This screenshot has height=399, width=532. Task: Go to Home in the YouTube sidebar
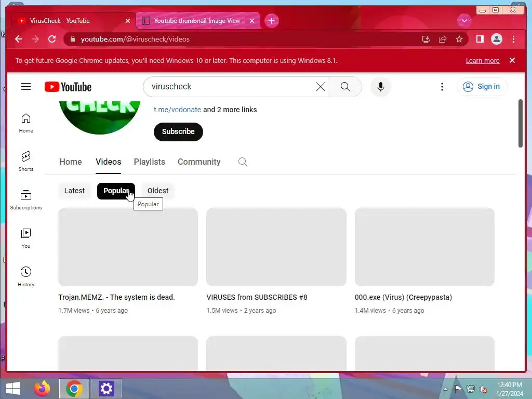pos(26,123)
